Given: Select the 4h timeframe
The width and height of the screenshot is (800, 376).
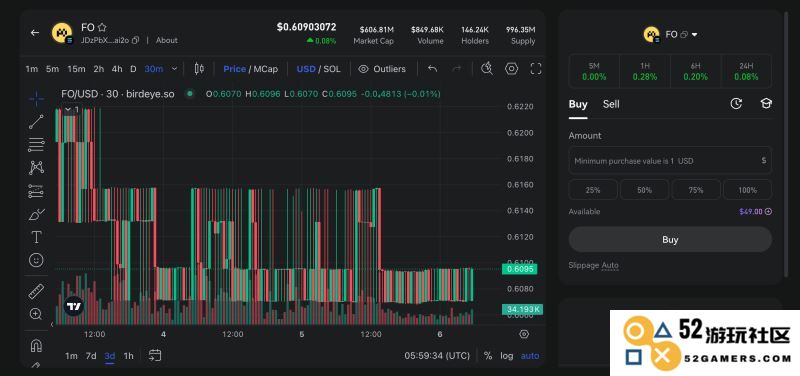Looking at the screenshot, I should coord(117,69).
